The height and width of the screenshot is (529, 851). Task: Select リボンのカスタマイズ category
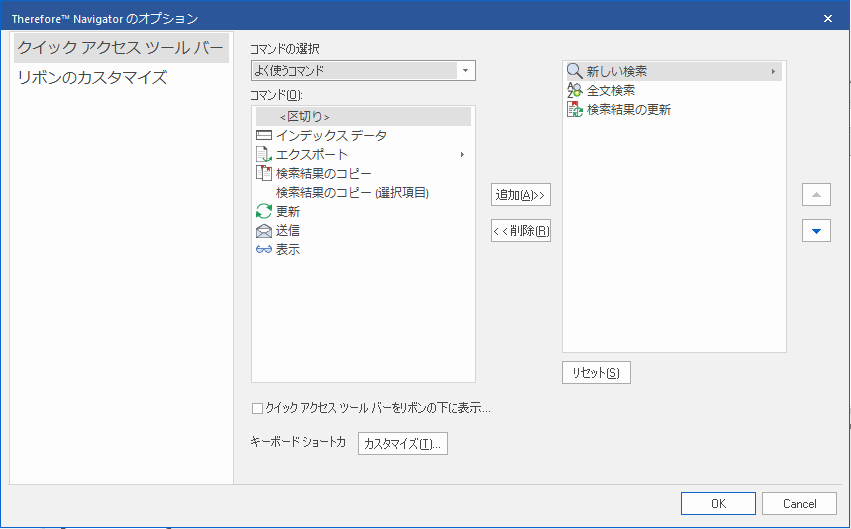pyautogui.click(x=92, y=77)
